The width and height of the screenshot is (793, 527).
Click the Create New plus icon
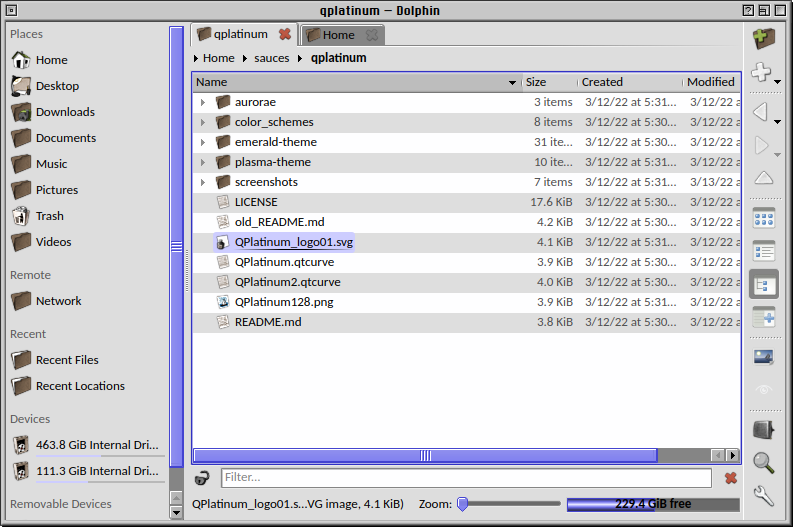761,72
